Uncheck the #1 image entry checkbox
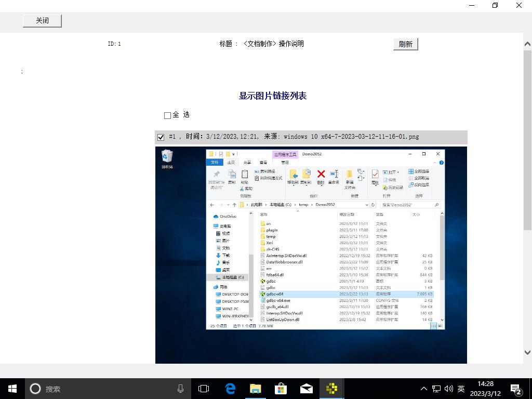The height and width of the screenshot is (399, 532). (161, 137)
